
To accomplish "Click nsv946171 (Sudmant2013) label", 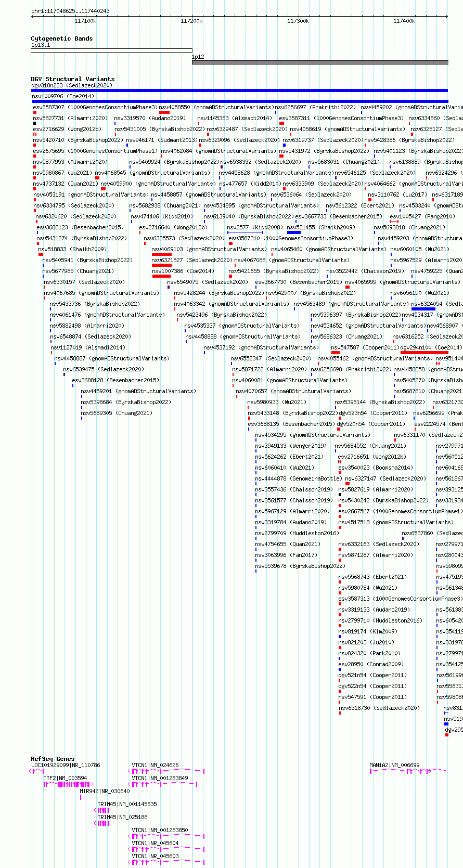I will pos(162,140).
